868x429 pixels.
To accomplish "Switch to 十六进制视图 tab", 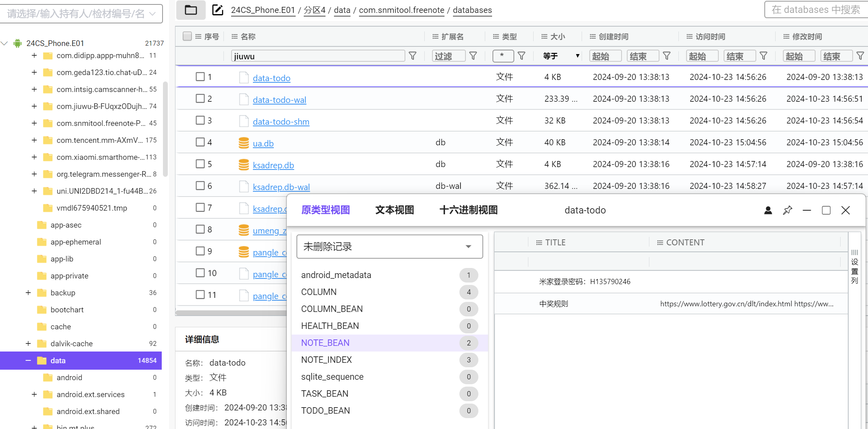I will pyautogui.click(x=468, y=210).
